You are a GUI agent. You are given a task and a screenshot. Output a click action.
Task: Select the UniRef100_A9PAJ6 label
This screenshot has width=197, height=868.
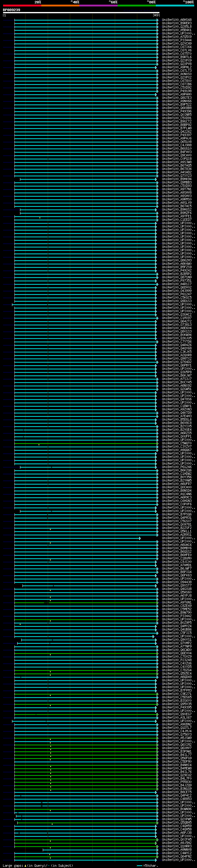pos(177,139)
